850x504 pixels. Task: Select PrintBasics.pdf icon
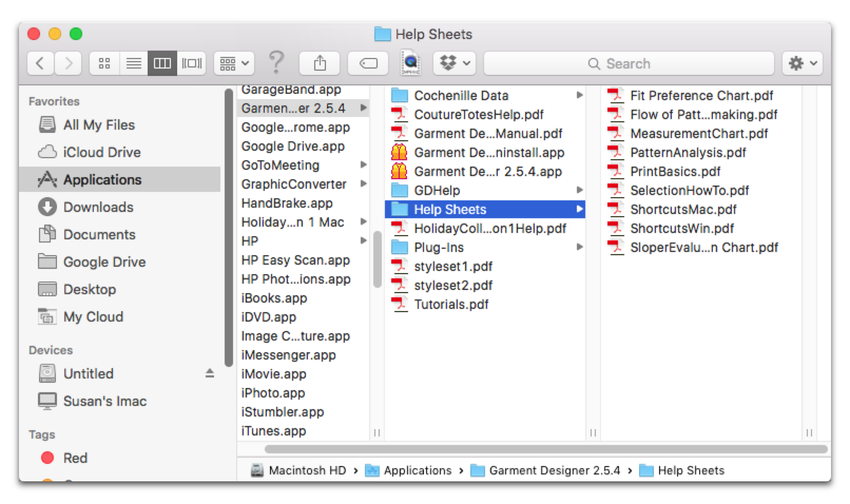[x=615, y=171]
